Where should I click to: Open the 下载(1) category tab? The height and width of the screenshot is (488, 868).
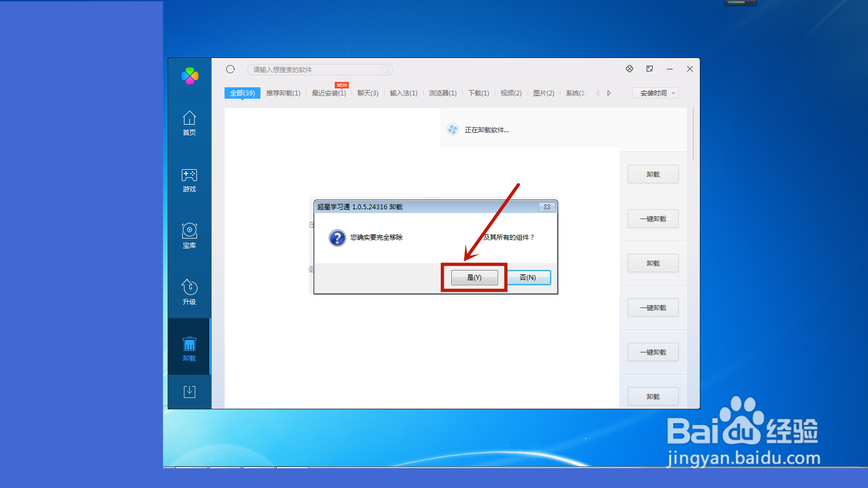pyautogui.click(x=478, y=93)
